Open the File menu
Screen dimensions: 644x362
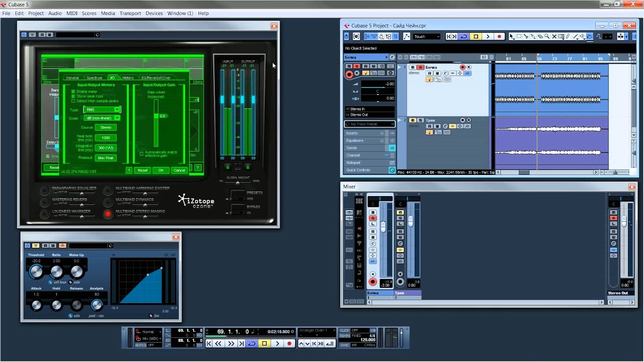click(x=6, y=13)
